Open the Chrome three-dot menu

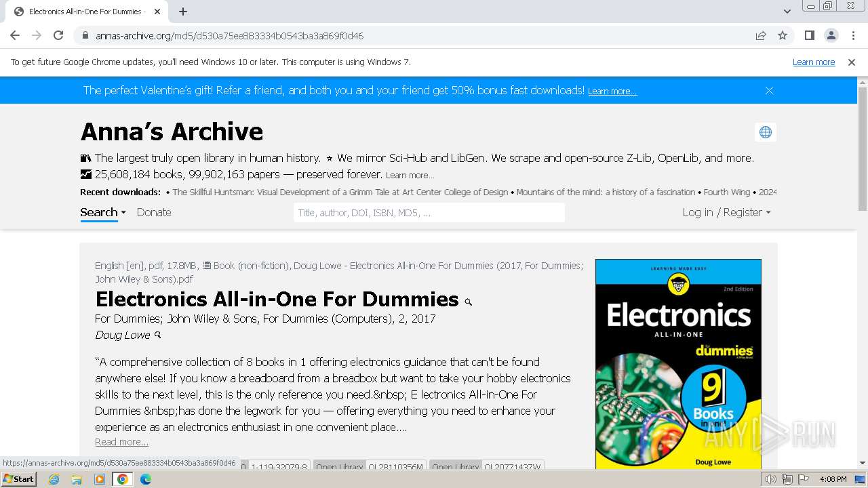853,36
